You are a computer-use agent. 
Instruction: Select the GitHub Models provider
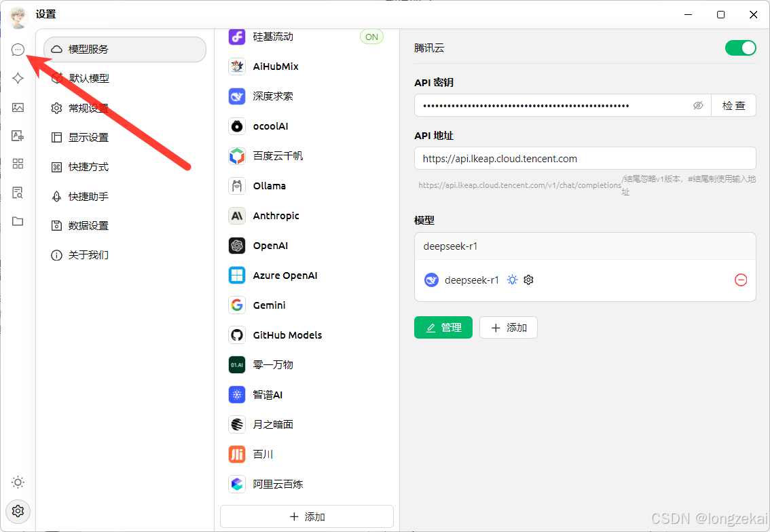(306, 335)
